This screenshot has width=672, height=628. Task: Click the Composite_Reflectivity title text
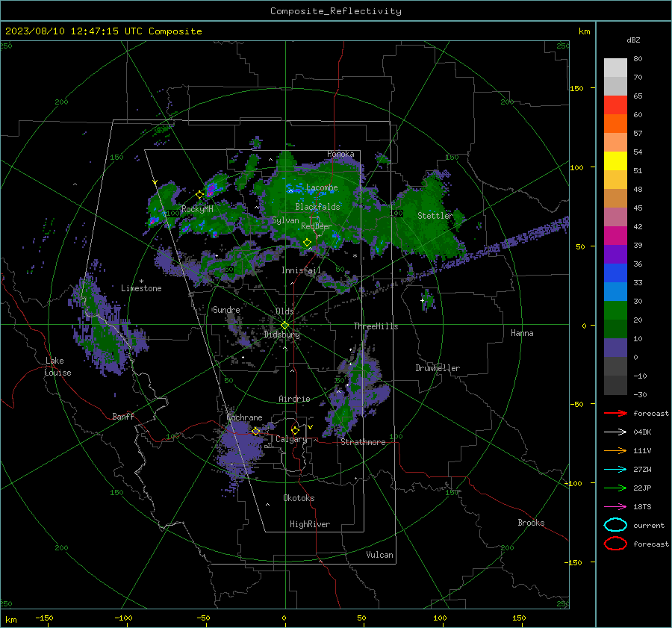click(x=335, y=11)
